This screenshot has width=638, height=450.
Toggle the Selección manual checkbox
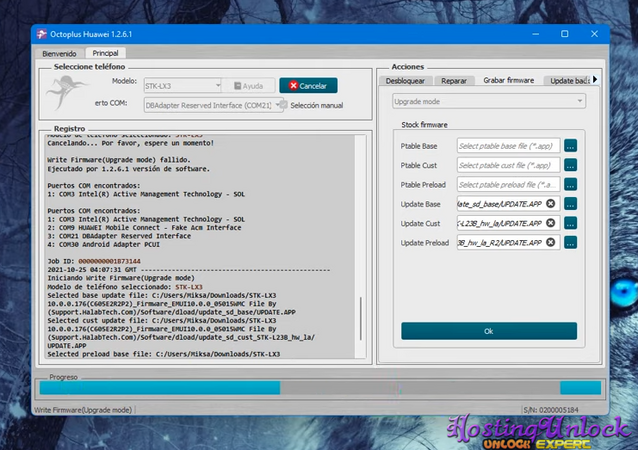[283, 105]
